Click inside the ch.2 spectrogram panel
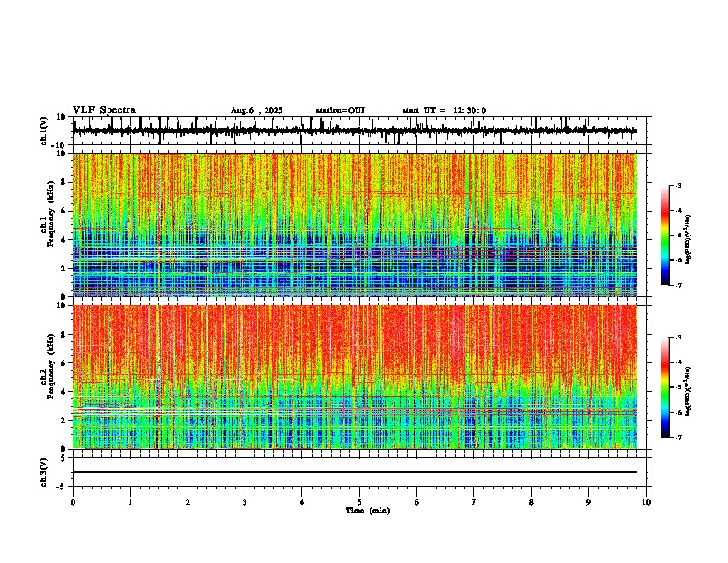Screen dimensions: 728x563 pyautogui.click(x=355, y=377)
